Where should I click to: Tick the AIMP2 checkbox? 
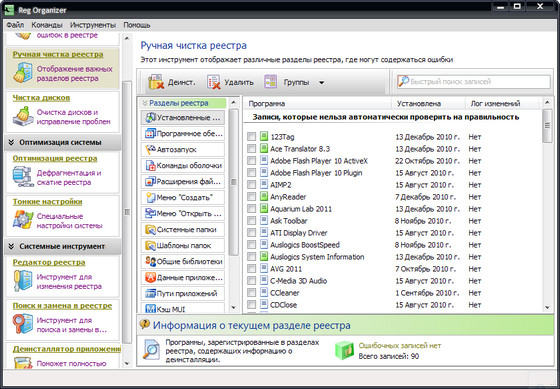(251, 185)
